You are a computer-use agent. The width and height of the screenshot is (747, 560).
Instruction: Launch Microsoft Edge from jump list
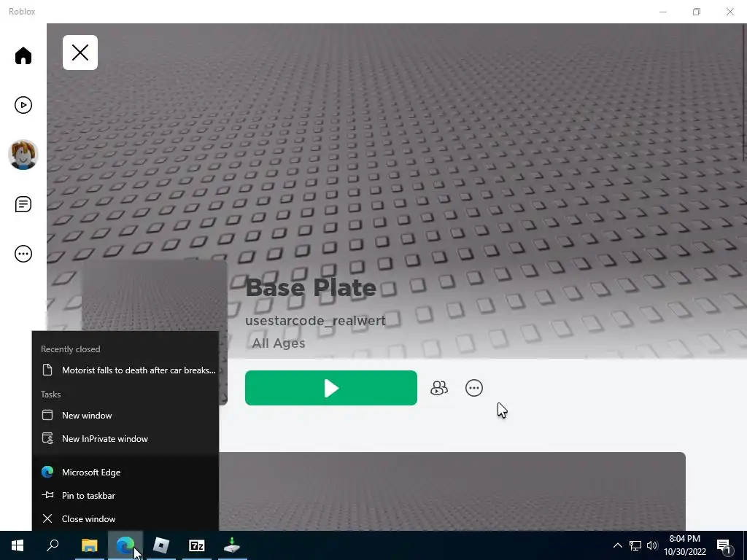pos(125,472)
